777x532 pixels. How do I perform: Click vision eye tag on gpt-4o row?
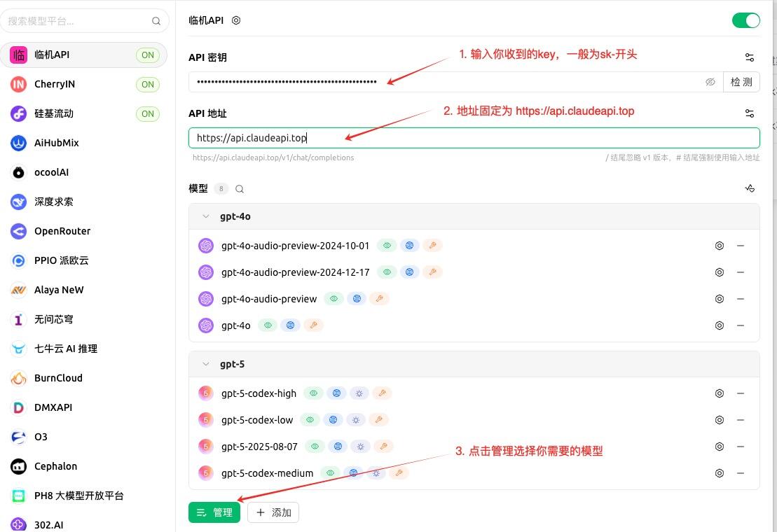[268, 325]
